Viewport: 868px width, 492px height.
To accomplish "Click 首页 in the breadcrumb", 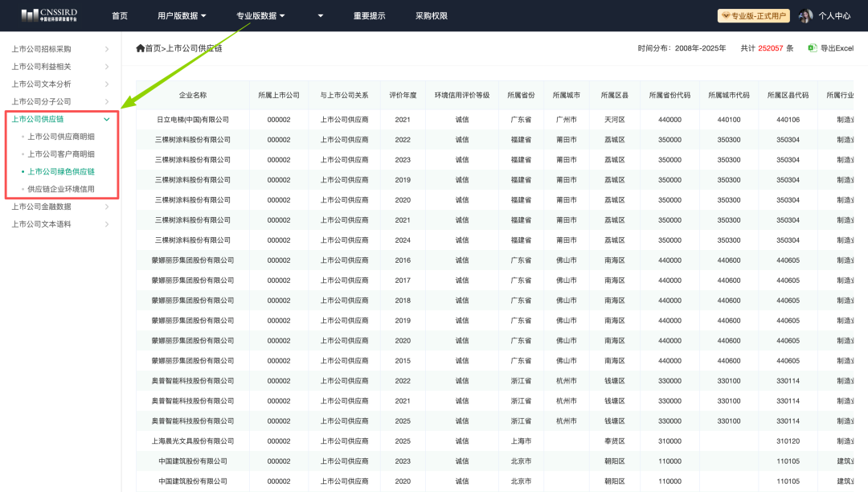I will 153,48.
